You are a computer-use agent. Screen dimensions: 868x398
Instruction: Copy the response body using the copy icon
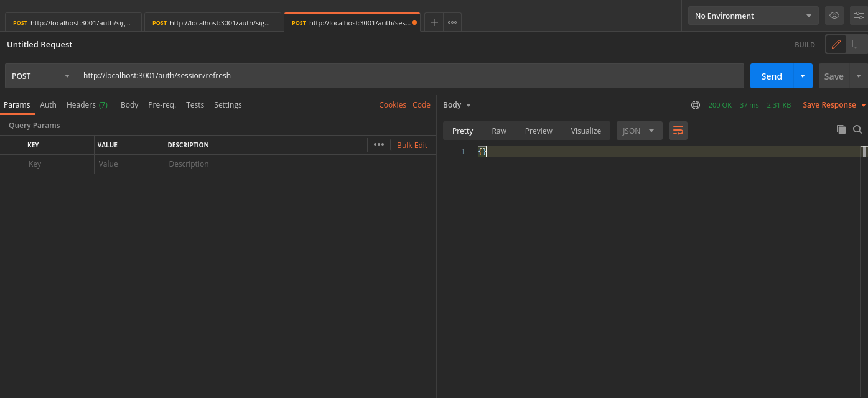point(841,129)
